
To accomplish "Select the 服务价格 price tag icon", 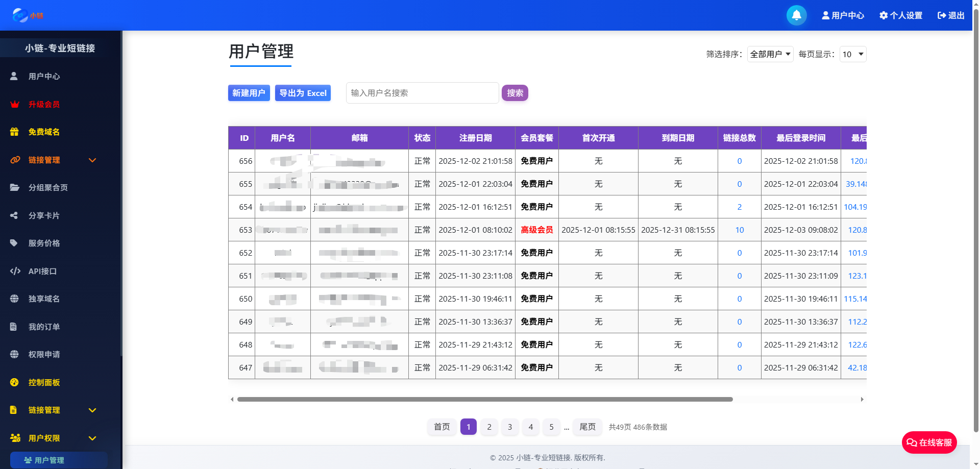I will 14,243.
